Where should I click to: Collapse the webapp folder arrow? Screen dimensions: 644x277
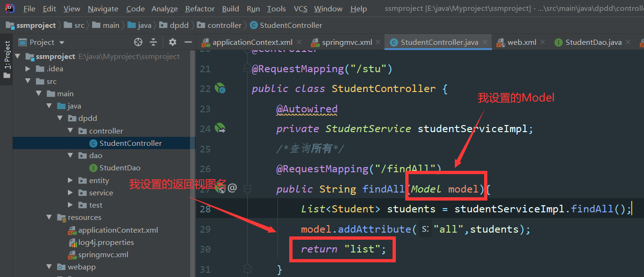pyautogui.click(x=49, y=267)
